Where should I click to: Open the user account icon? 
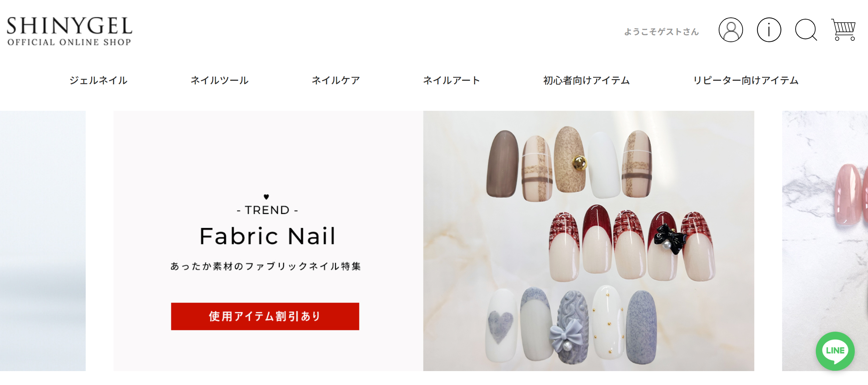pos(731,30)
